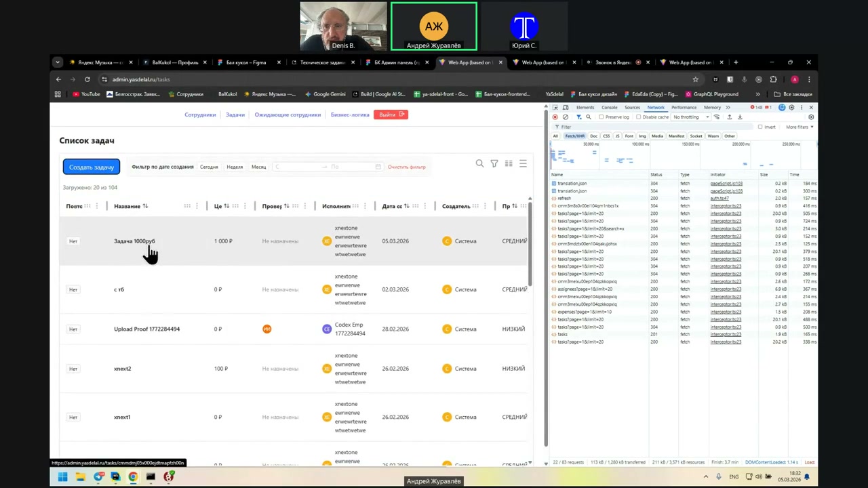Click the search magnifier above the task table

(479, 163)
